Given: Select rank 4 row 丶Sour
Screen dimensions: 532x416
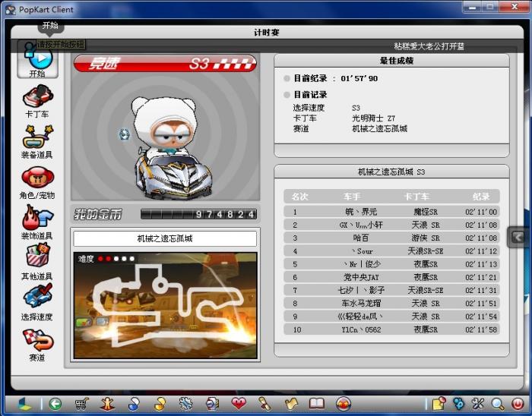Looking at the screenshot, I should click(391, 251).
